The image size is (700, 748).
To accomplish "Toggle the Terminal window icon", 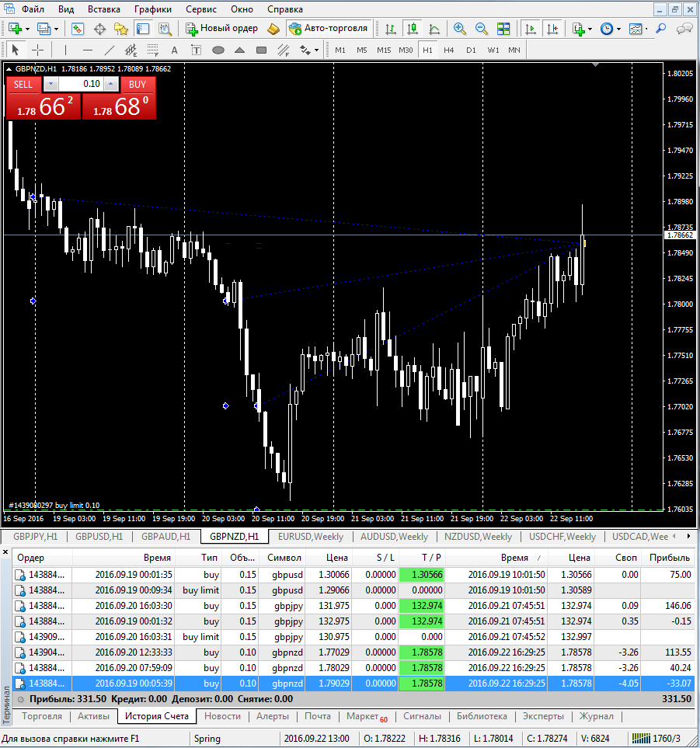I will coord(143,29).
